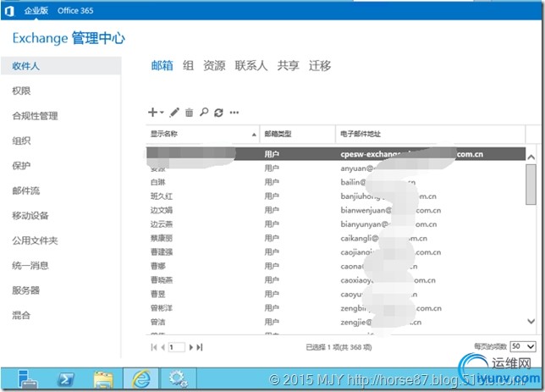Select the 曹建强 mailbox row
Viewport: 545px width, 392px height.
click(x=336, y=252)
